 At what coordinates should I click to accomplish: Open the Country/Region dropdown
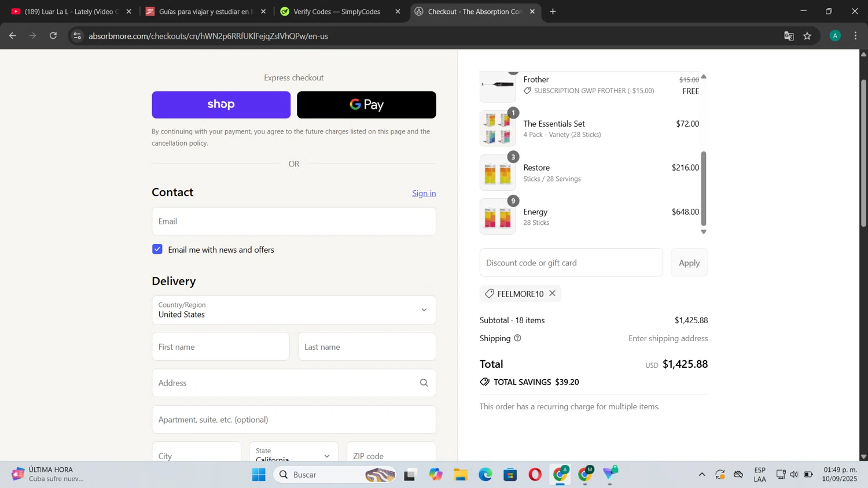(294, 310)
